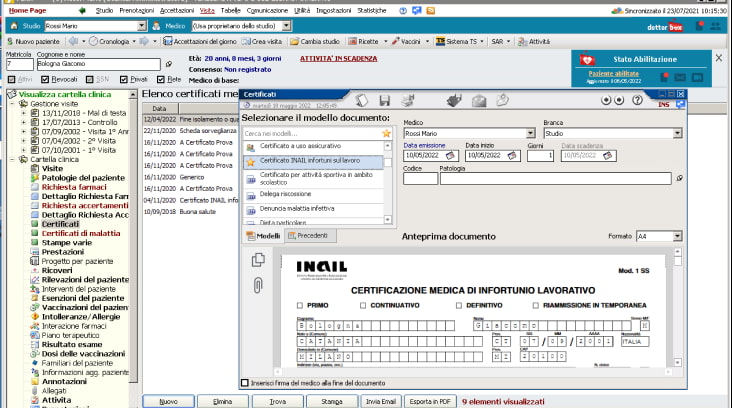Click the favorites star in model search box
This screenshot has height=408, width=732.
[x=387, y=134]
